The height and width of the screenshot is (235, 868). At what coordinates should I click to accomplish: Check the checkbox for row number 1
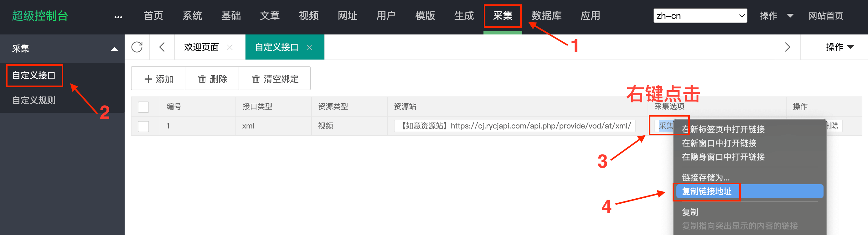pos(143,126)
